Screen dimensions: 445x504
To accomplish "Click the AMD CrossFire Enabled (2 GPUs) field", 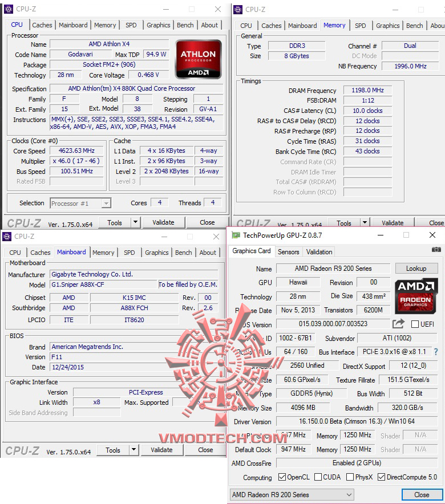I will pos(357,463).
